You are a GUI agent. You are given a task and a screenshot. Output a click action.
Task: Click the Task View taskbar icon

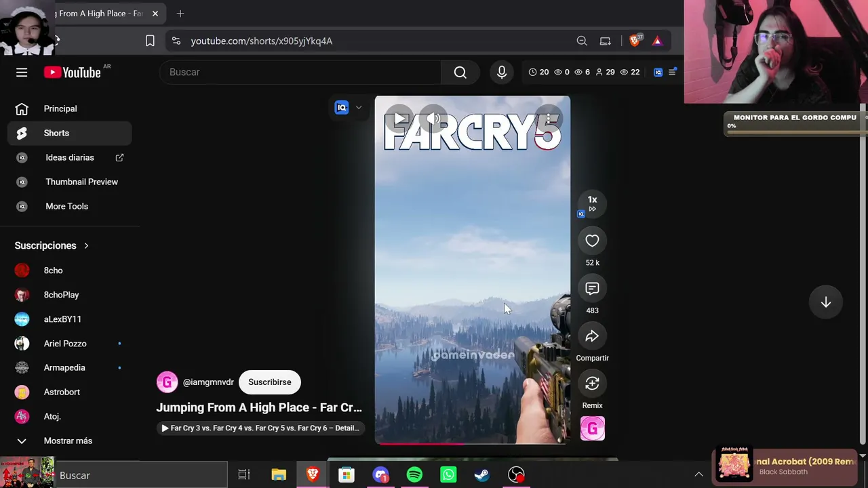pyautogui.click(x=244, y=475)
